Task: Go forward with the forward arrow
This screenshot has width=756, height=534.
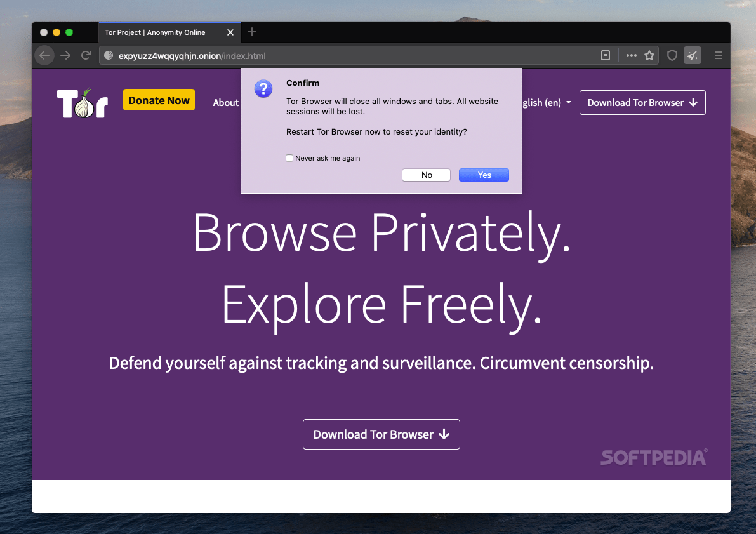Action: [65, 55]
